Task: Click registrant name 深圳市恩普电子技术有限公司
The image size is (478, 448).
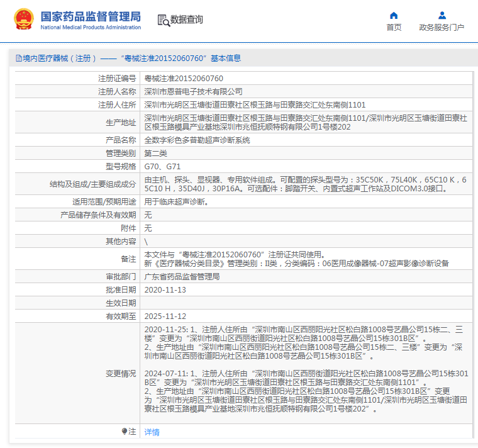Action: (193, 92)
